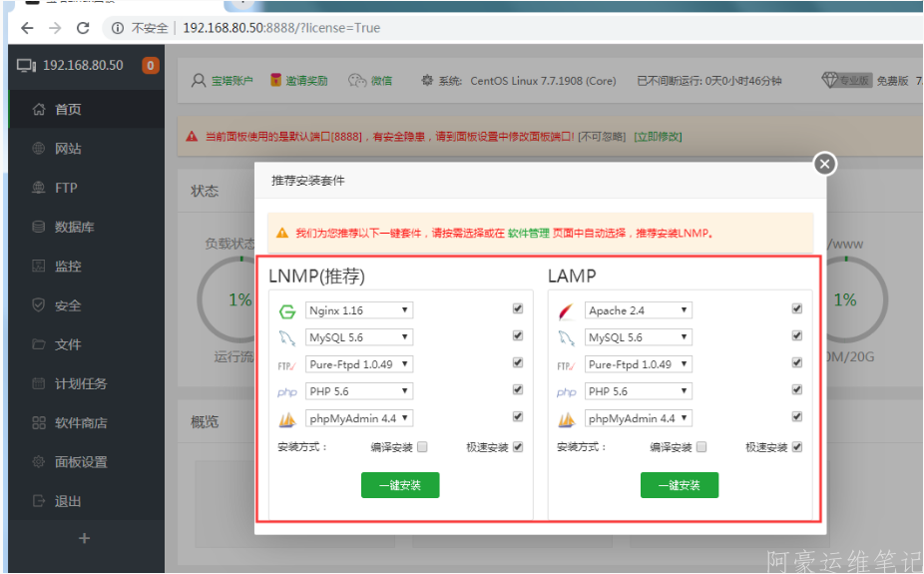This screenshot has height=574, width=924.
Task: Open 网站 in the sidebar menu
Action: pyautogui.click(x=68, y=149)
